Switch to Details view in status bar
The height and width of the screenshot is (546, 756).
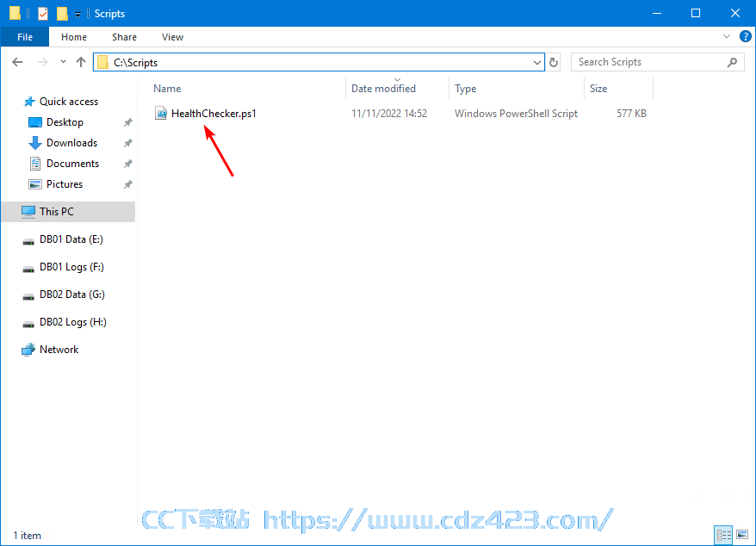(x=723, y=535)
